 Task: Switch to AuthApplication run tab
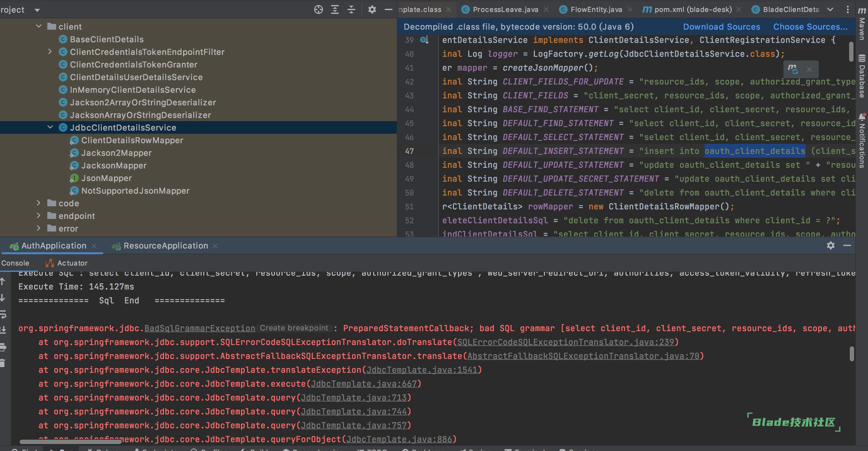click(54, 246)
